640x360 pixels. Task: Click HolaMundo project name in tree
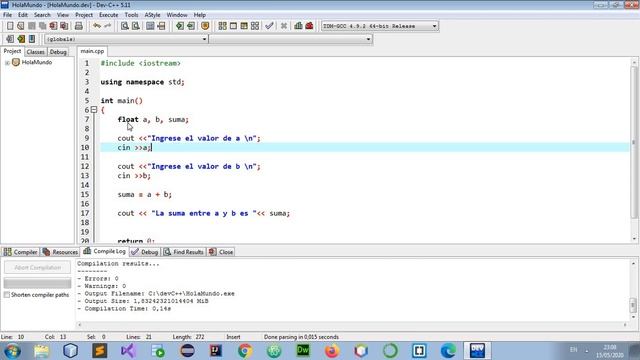pyautogui.click(x=37, y=62)
